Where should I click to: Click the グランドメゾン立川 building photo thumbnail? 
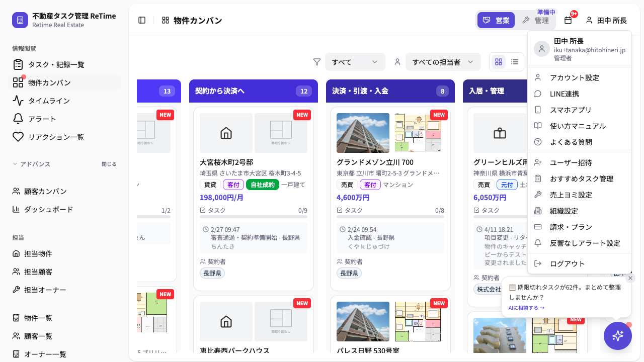[x=363, y=133]
